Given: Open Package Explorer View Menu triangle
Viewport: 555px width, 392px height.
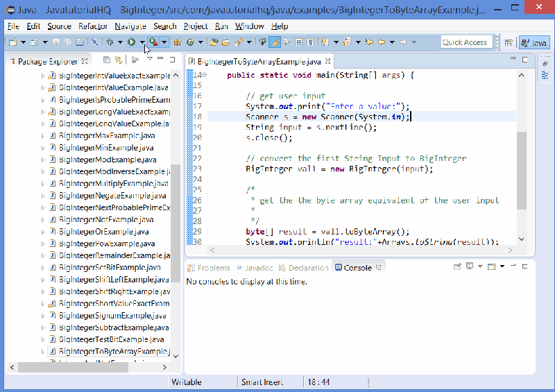Looking at the screenshot, I should 149,59.
